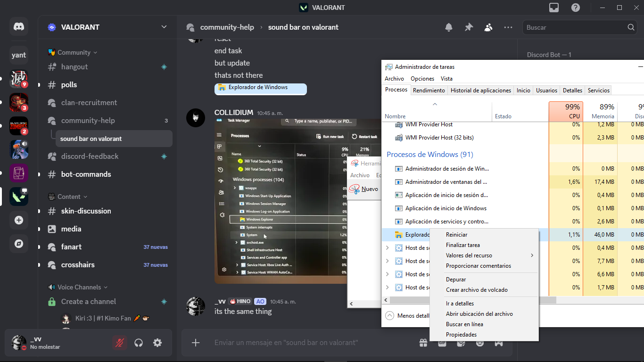Switch to the Historial de aplicaciones tab
The image size is (644, 362).
click(x=481, y=90)
